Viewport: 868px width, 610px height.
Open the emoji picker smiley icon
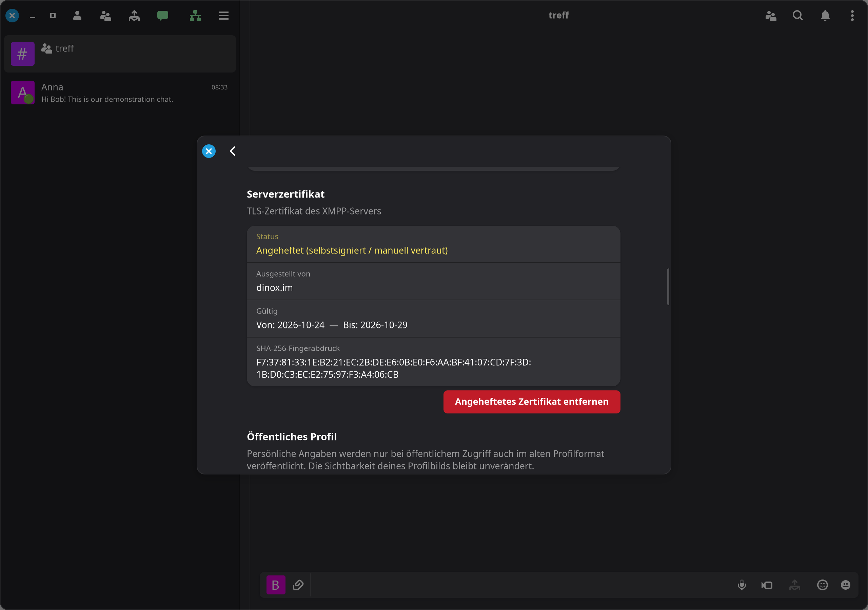[x=822, y=585]
